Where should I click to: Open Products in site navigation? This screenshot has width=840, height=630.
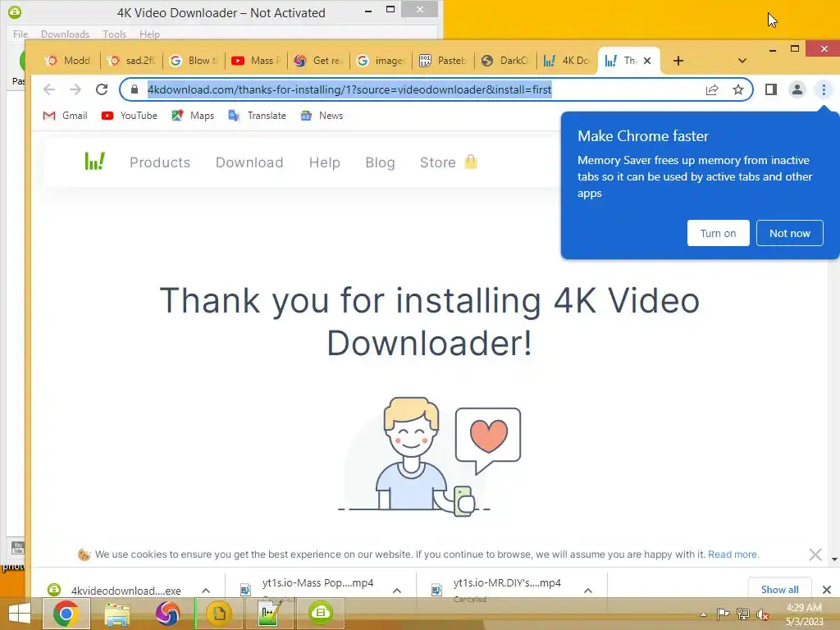pos(160,162)
